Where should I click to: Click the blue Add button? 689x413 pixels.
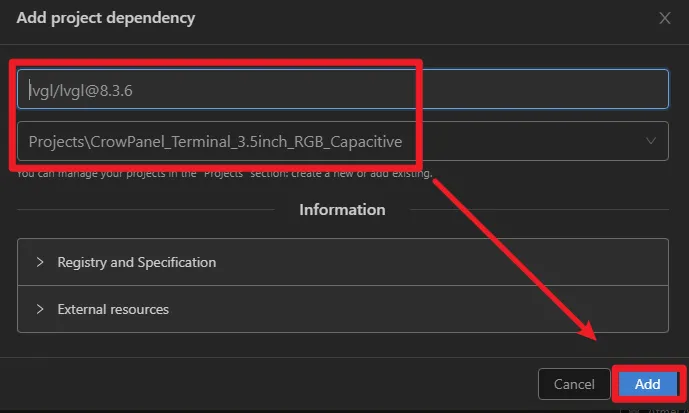click(x=647, y=385)
